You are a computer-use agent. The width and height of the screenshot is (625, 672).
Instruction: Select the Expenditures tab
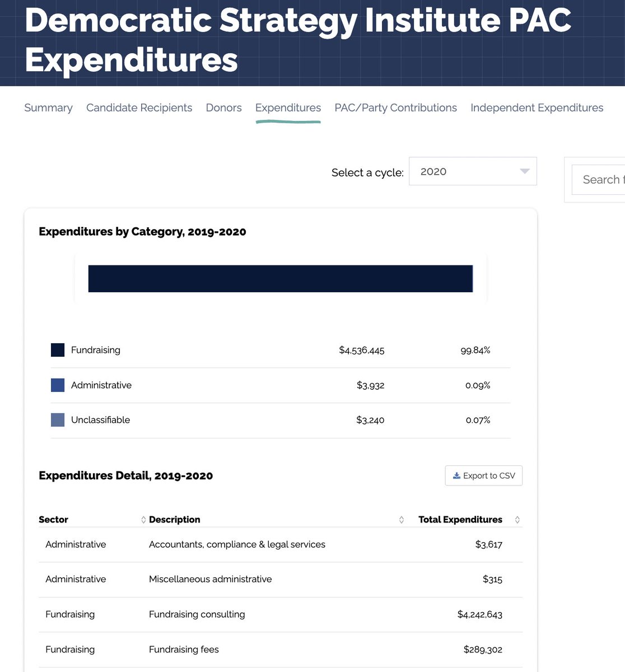288,108
